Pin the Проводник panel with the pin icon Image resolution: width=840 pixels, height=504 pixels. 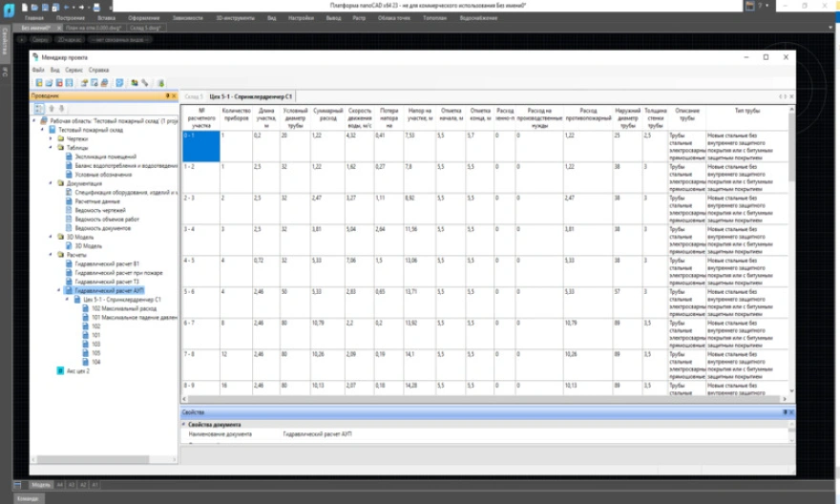point(167,96)
